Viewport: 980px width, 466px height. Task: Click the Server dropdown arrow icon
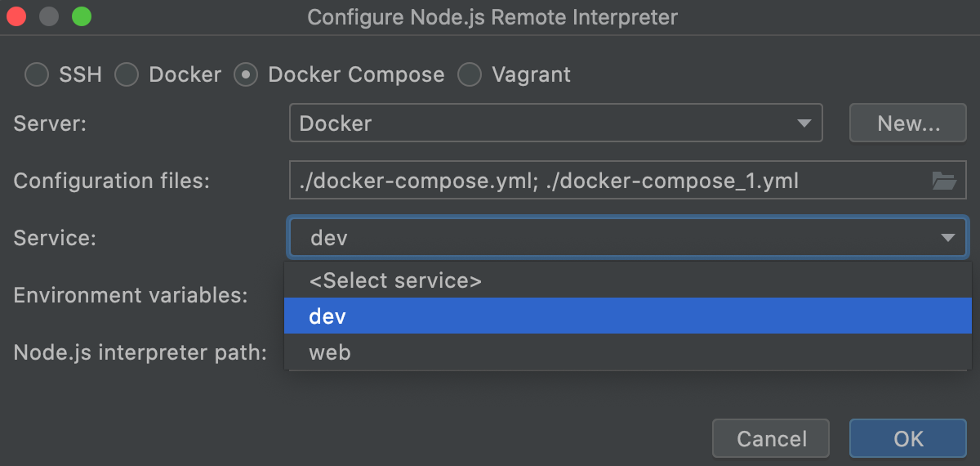[x=804, y=123]
